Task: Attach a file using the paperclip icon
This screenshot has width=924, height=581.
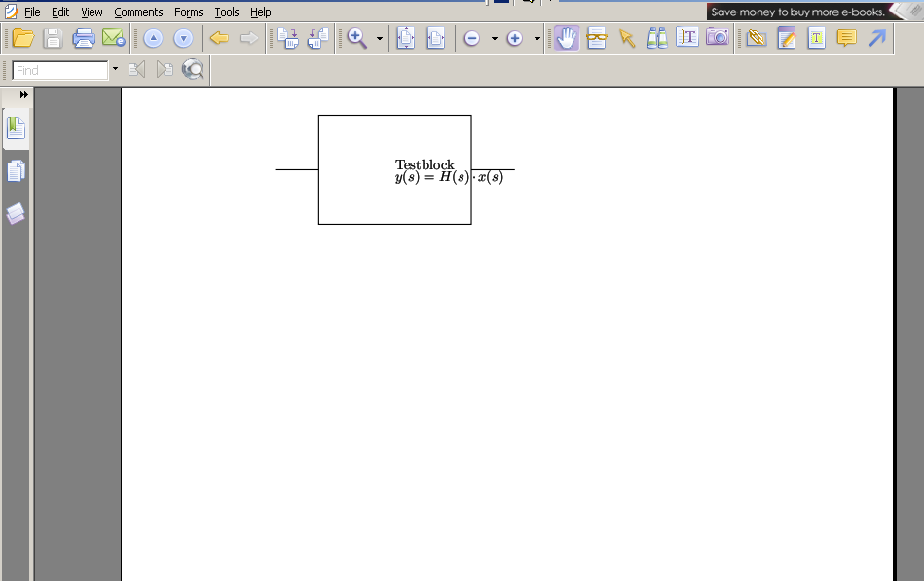Action: pyautogui.click(x=758, y=38)
